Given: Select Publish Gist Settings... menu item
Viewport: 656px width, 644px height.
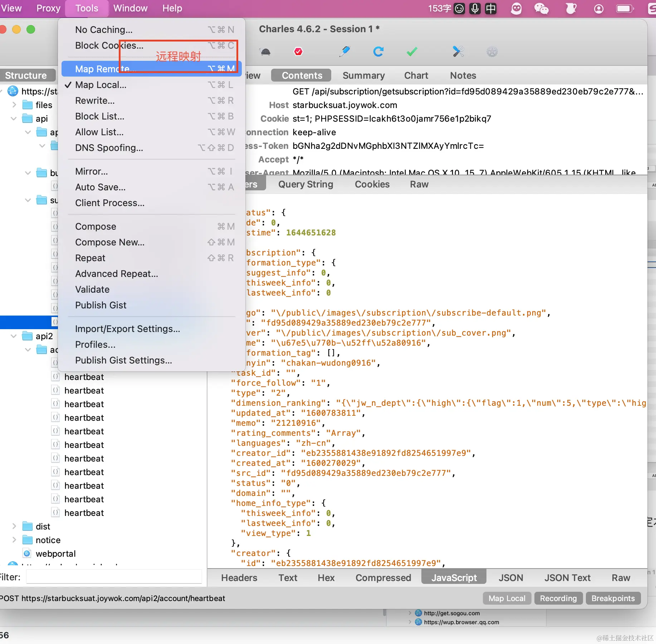Looking at the screenshot, I should pyautogui.click(x=152, y=360).
